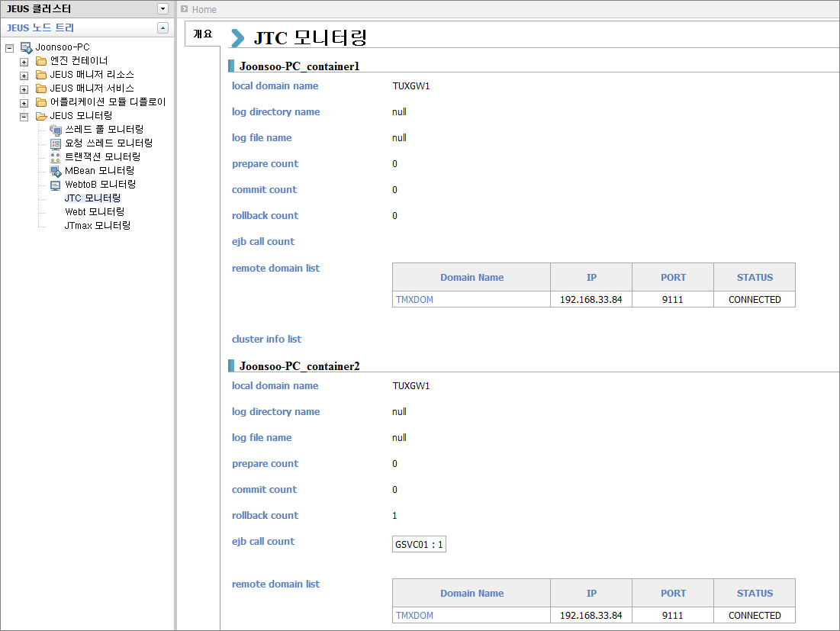The height and width of the screenshot is (631, 840).
Task: Click the WebtoB 모니터링 monitor icon
Action: (56, 184)
